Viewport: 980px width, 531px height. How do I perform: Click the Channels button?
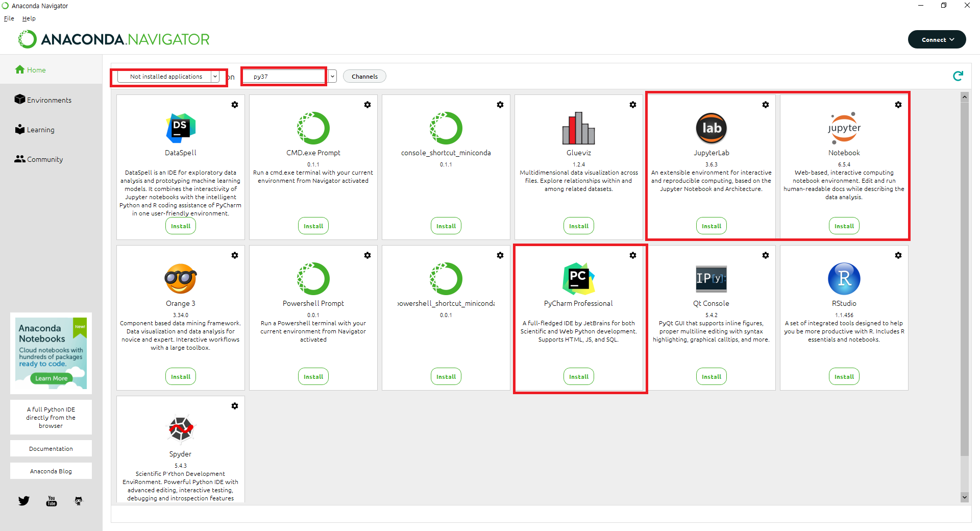[364, 76]
